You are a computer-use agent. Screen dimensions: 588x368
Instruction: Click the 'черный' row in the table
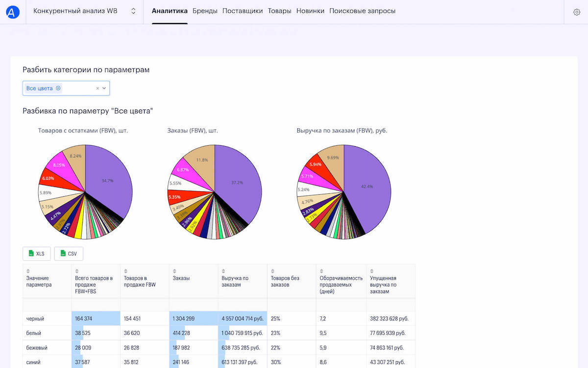pyautogui.click(x=35, y=319)
